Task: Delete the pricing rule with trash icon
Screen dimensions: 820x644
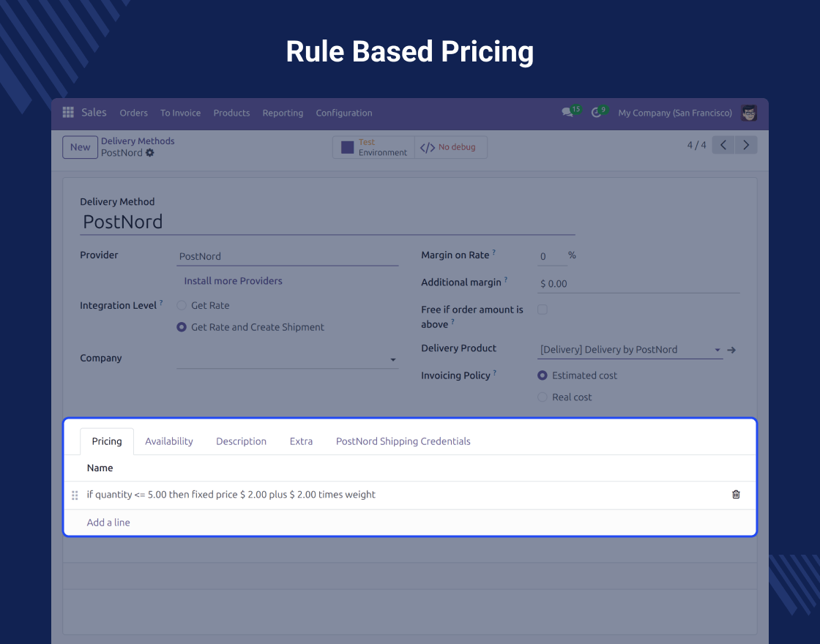Action: point(736,495)
